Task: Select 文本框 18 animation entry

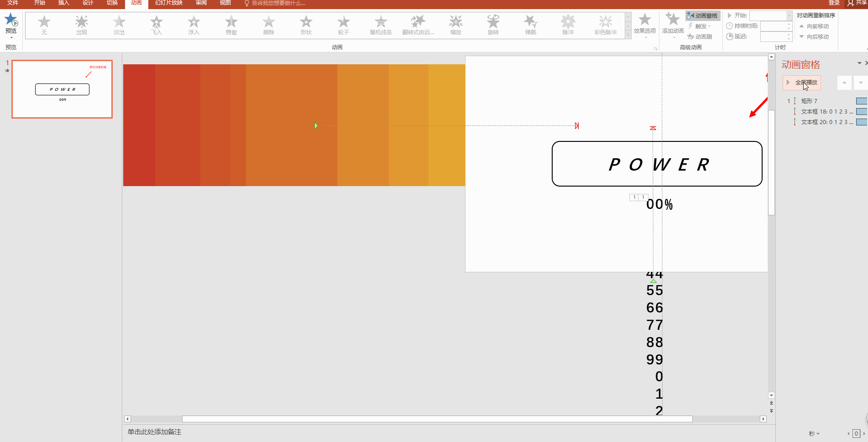Action: [x=826, y=111]
